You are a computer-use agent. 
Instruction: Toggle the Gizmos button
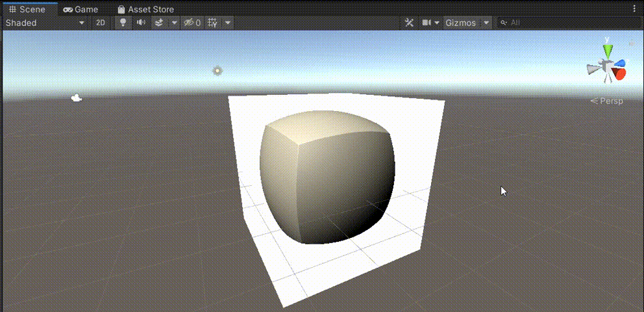coord(461,23)
